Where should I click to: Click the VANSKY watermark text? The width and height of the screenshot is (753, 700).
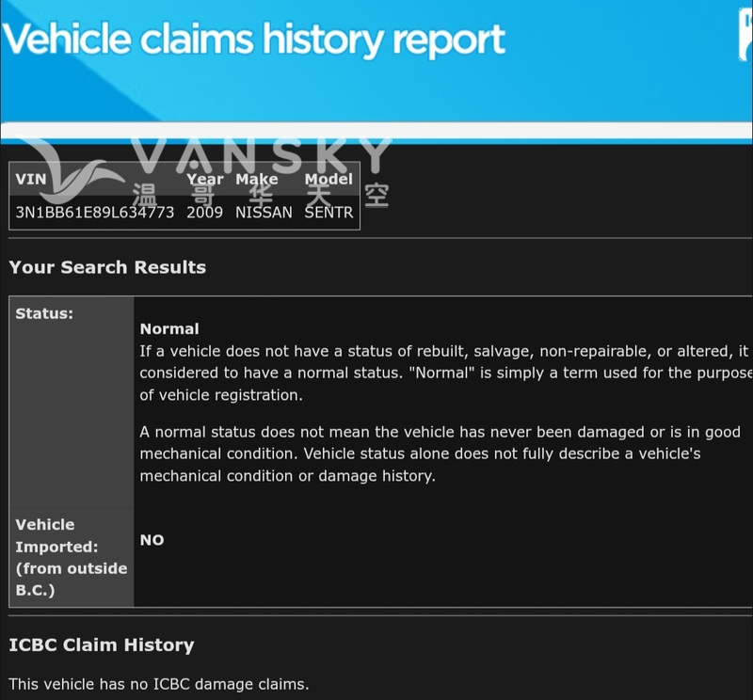point(264,155)
